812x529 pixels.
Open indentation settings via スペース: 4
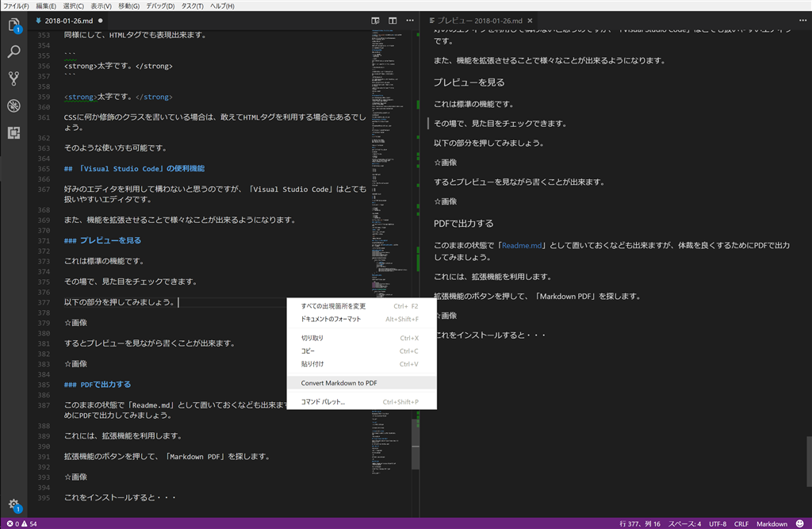coord(685,523)
